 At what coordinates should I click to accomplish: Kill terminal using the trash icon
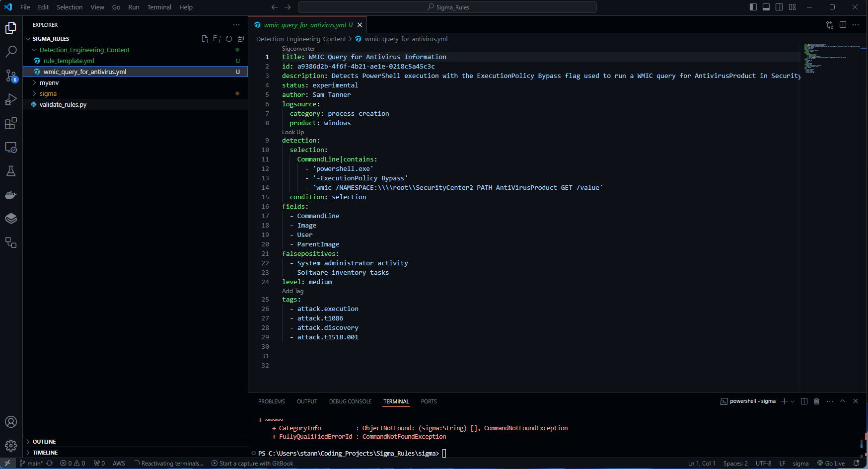click(817, 401)
